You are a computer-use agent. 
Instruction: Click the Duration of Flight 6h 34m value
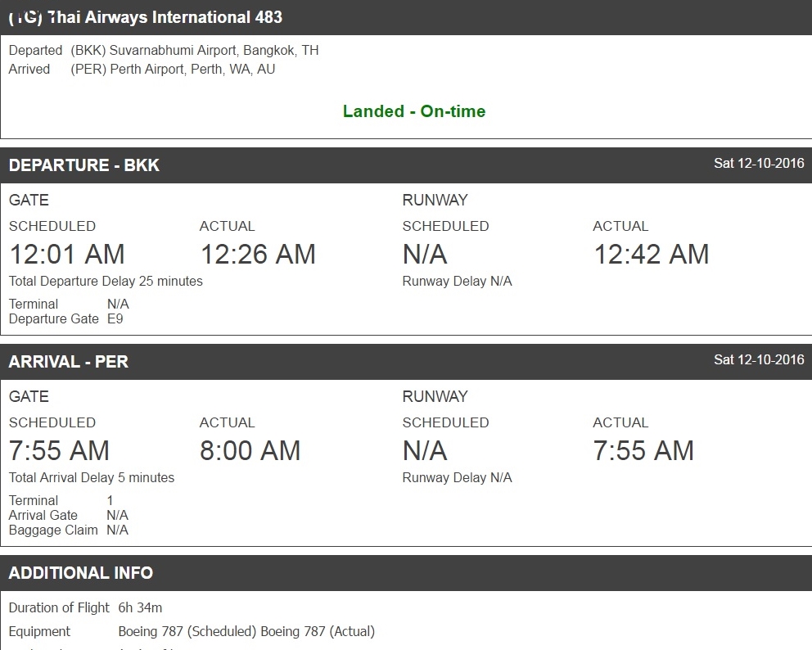pyautogui.click(x=140, y=607)
